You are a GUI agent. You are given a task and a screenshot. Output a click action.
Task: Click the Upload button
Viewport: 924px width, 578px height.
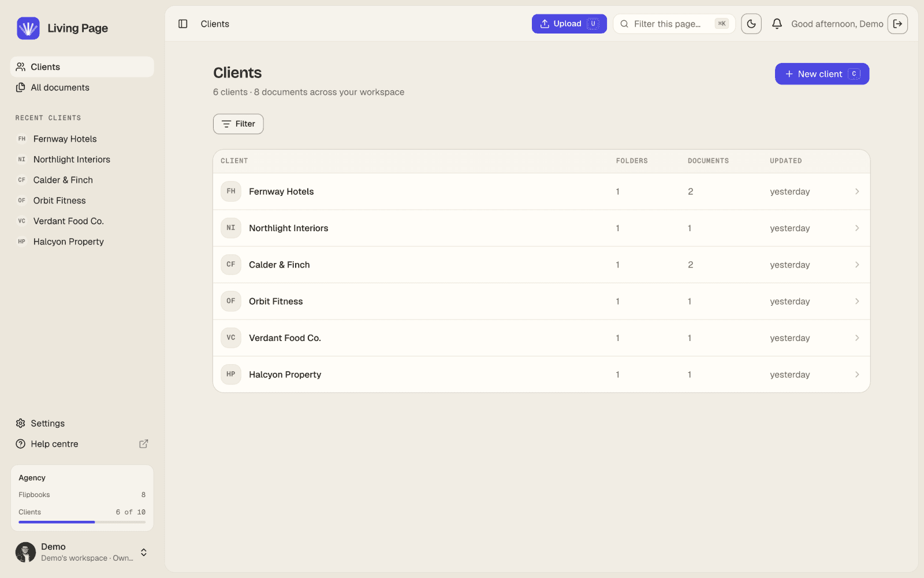click(x=569, y=24)
